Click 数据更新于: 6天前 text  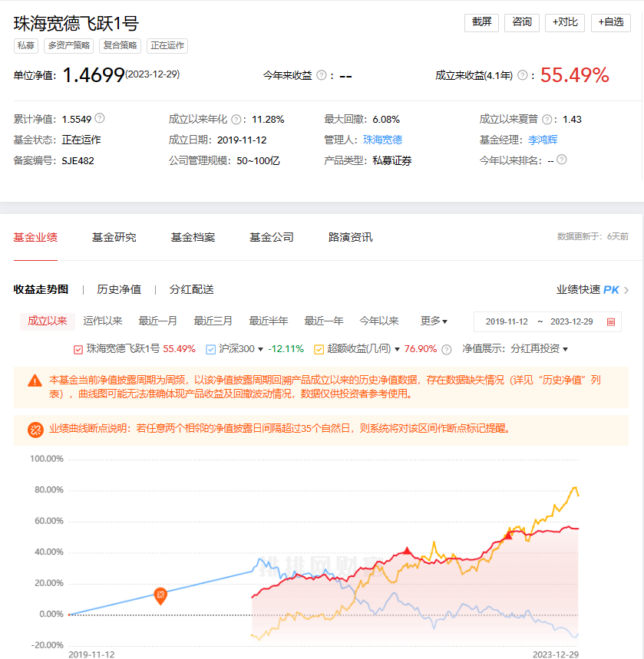[593, 236]
